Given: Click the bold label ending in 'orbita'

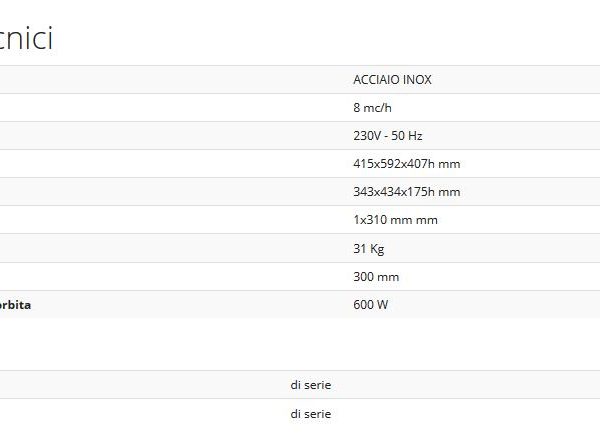Looking at the screenshot, I should tap(15, 305).
